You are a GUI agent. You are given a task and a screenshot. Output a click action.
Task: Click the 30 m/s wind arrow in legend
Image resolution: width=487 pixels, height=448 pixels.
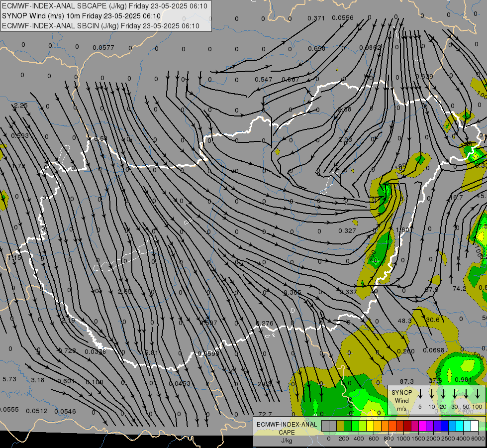455,393
